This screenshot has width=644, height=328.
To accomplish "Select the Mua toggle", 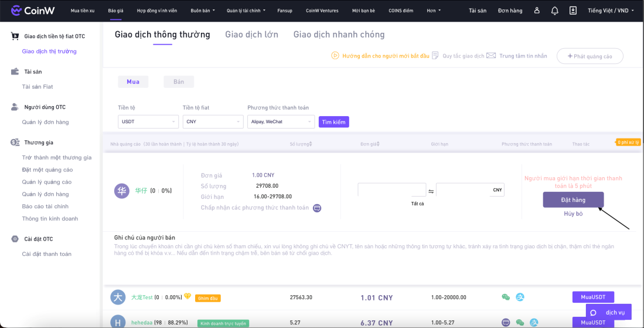I will 133,82.
